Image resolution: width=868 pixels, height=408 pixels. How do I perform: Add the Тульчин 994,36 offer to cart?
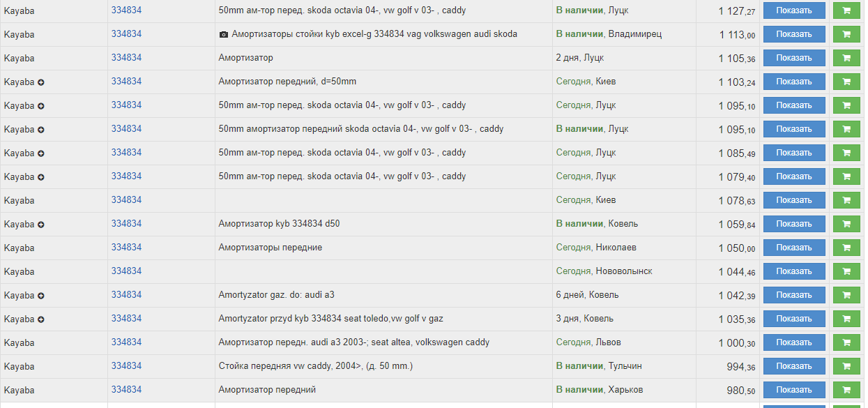[846, 366]
